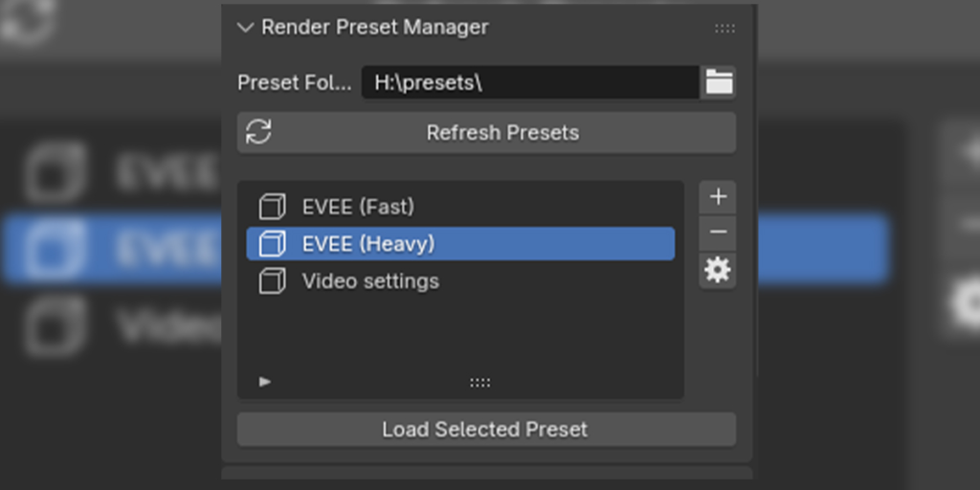Add a new preset with plus
Image resolution: width=980 pixels, height=490 pixels.
point(718,197)
